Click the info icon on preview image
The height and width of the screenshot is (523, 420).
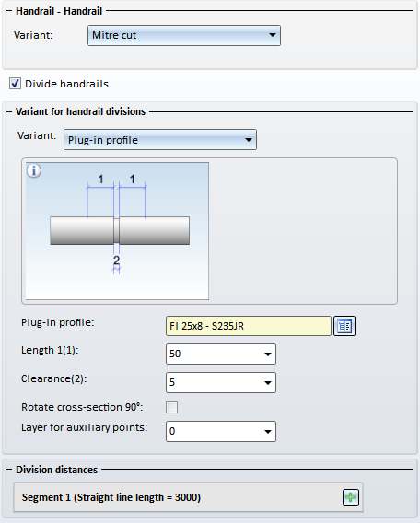pyautogui.click(x=34, y=170)
